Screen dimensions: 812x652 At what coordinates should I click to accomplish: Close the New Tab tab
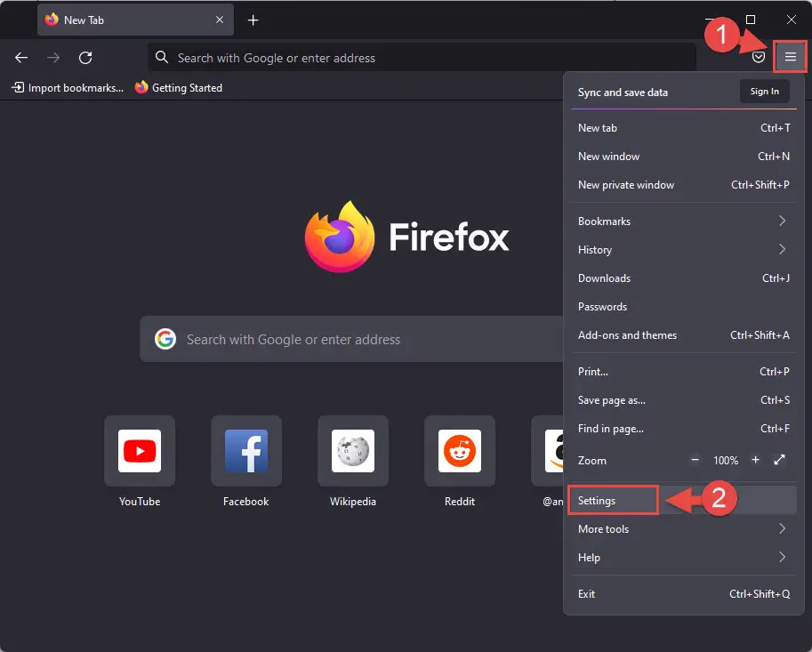[220, 20]
